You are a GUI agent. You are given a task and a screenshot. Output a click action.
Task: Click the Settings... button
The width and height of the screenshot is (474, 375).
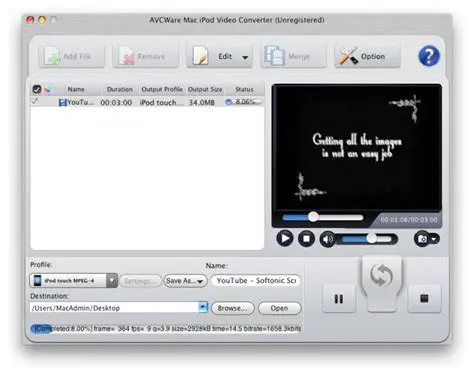[x=140, y=281]
